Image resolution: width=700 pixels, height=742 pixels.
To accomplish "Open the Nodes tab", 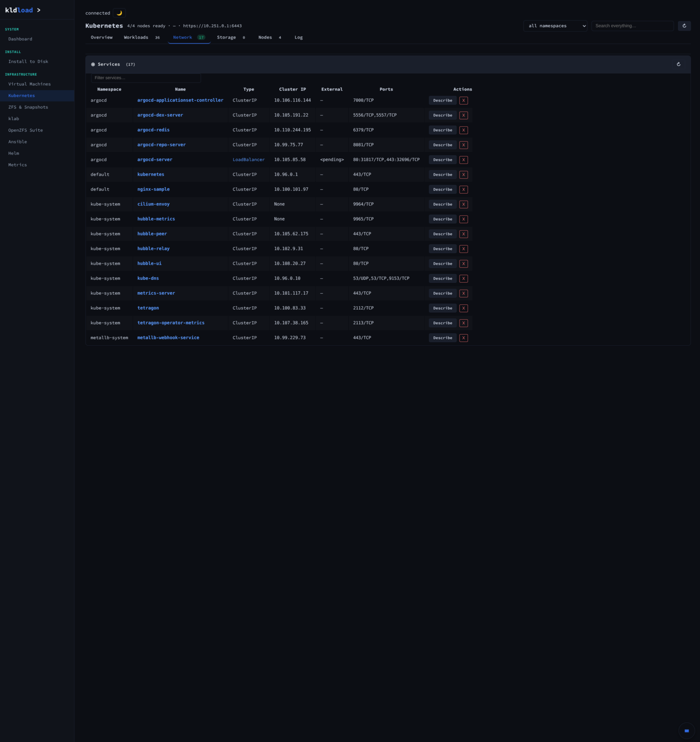I will [x=269, y=38].
